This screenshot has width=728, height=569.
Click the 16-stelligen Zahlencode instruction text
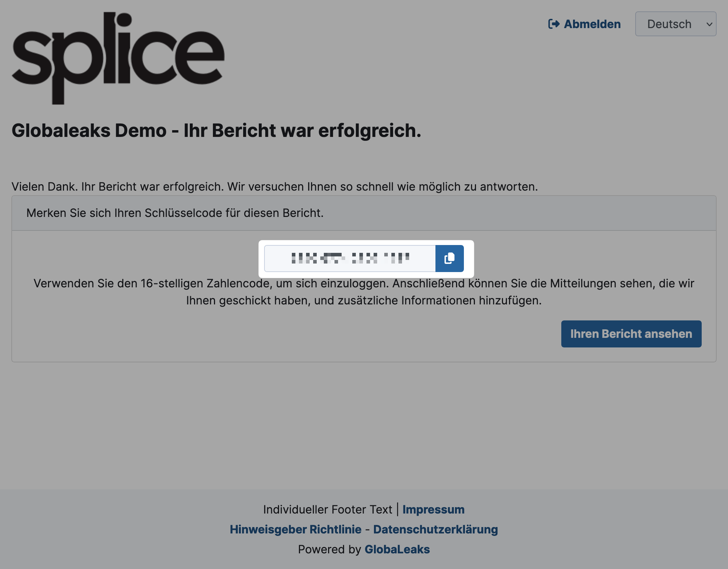pos(364,292)
